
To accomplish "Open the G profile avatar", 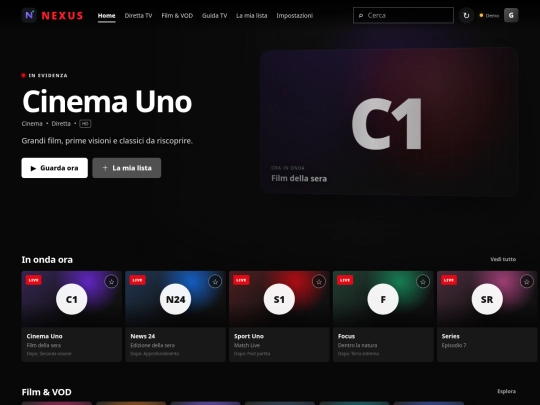I will tap(511, 15).
